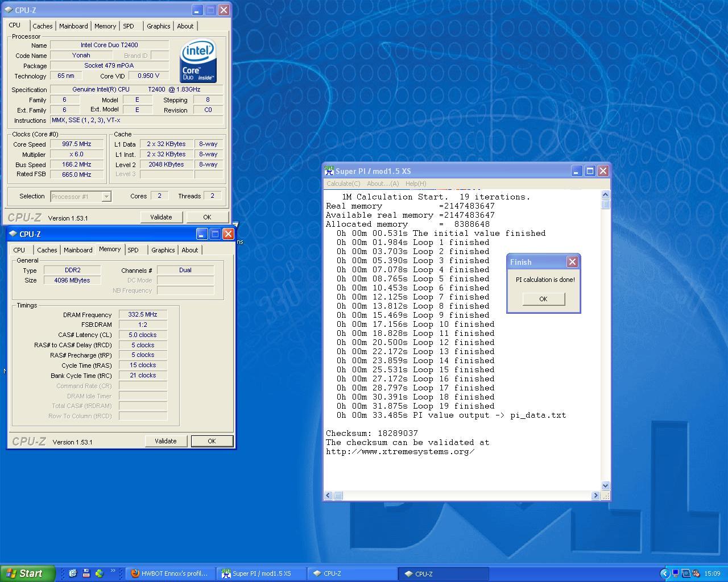Open Help(H) menu in Super PI
The width and height of the screenshot is (728, 582).
(x=416, y=184)
